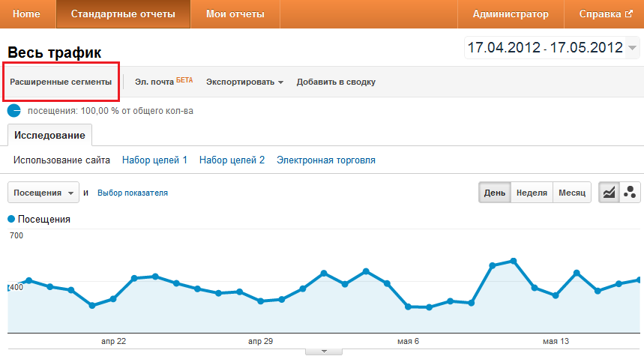Switch to motion chart bubble view

click(630, 192)
